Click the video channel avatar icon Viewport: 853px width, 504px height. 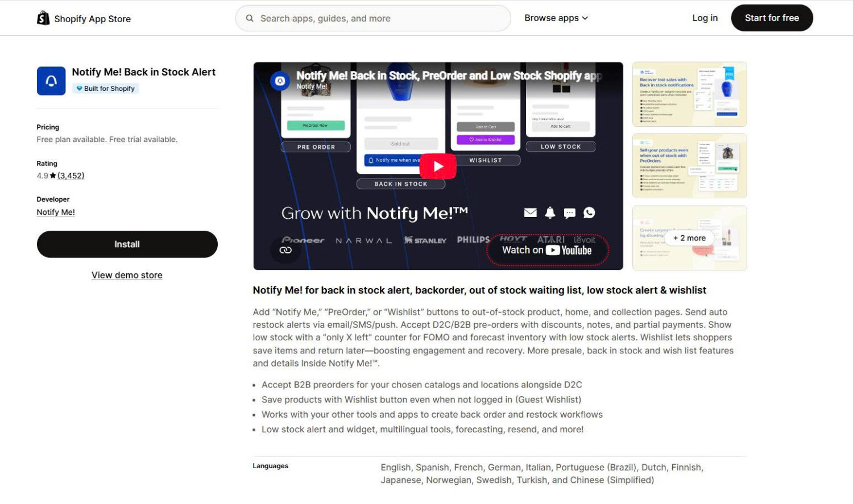coord(280,81)
